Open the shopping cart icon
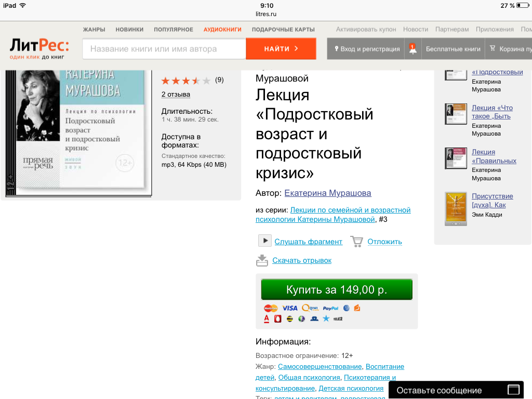This screenshot has width=532, height=399. [x=493, y=49]
